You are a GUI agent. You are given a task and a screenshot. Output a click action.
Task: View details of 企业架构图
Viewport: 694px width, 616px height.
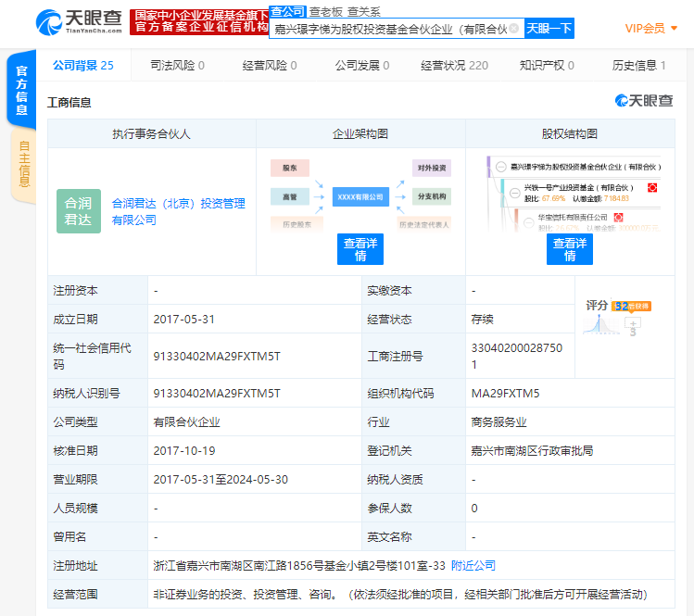[360, 249]
